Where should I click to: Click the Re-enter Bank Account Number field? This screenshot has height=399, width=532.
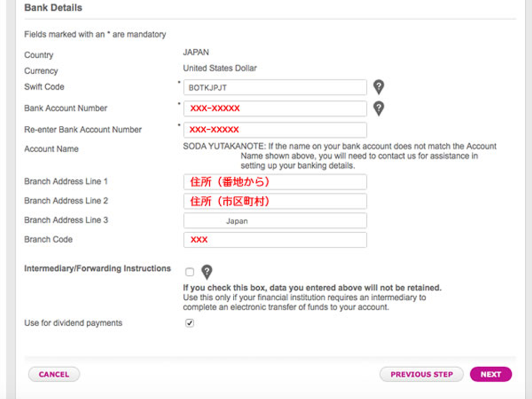coord(275,129)
